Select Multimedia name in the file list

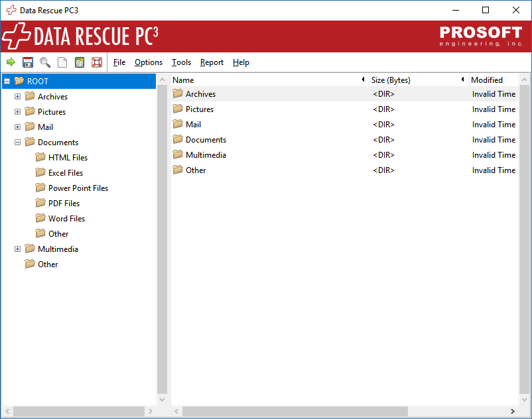click(x=206, y=155)
